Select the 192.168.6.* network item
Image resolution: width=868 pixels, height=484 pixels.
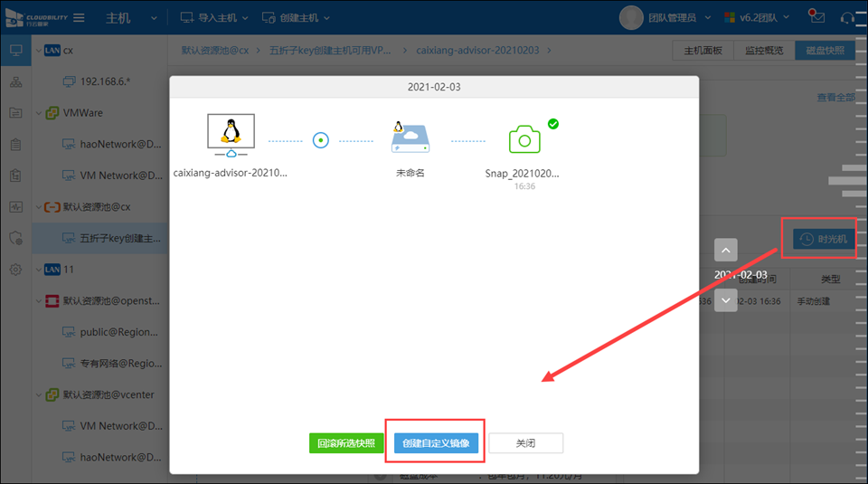pos(98,81)
